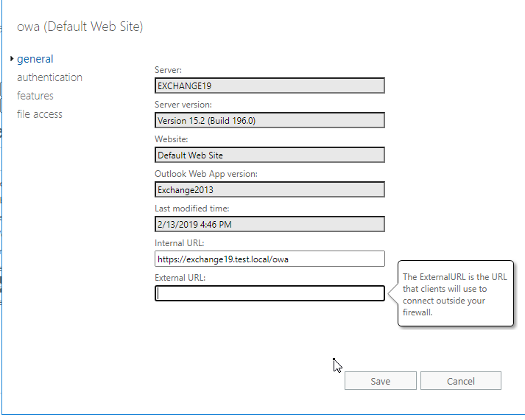This screenshot has height=420, width=525.
Task: Click the Website label
Action: (171, 139)
